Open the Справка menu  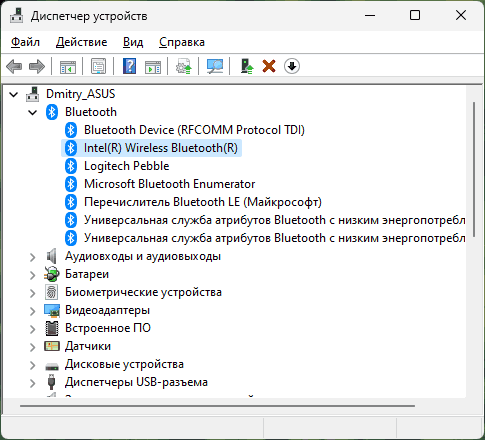click(182, 42)
